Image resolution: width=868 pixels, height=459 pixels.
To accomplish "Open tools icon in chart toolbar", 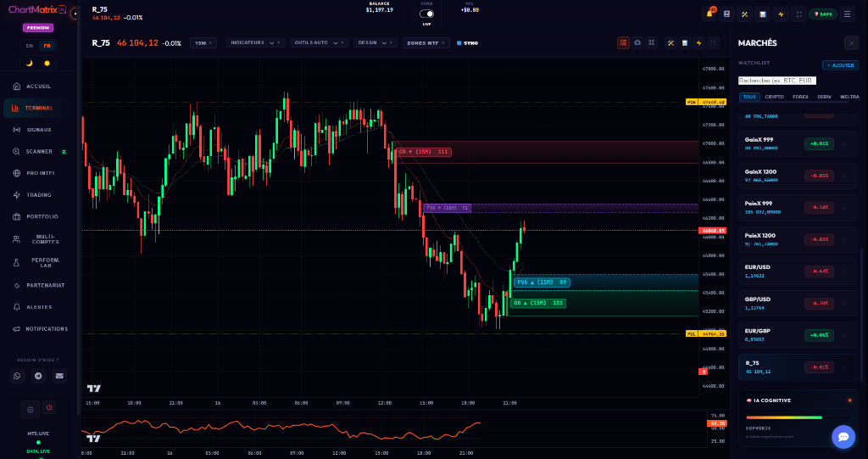I will pyautogui.click(x=670, y=42).
